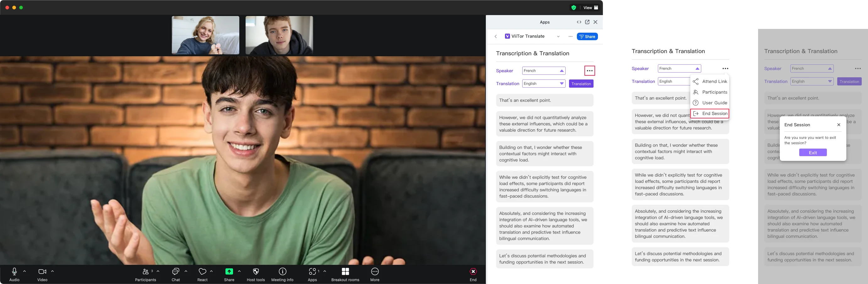868x284 pixels.
Task: Open the ViiTor Translate app dropdown
Action: (558, 36)
